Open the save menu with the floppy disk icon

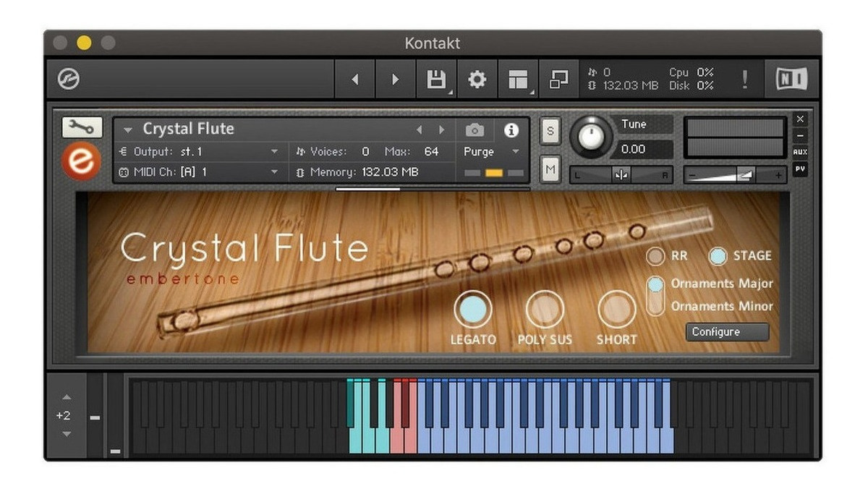(x=436, y=80)
